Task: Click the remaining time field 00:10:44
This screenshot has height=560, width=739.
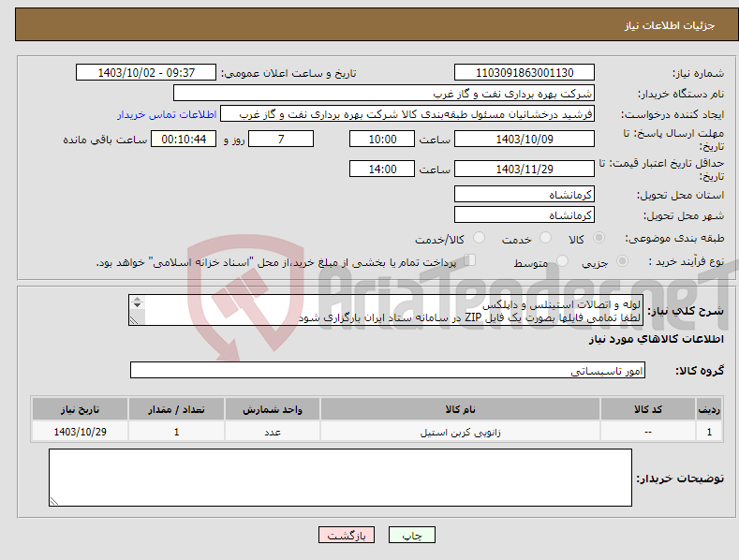Action: pos(184,139)
